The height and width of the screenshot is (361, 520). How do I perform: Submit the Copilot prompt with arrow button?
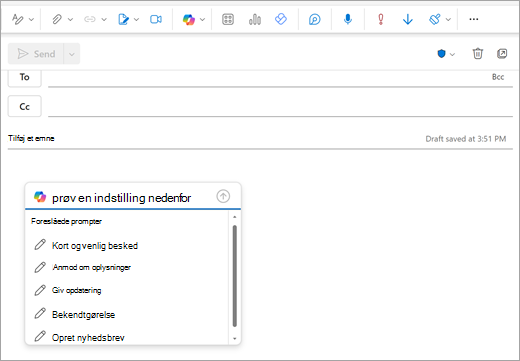(223, 196)
